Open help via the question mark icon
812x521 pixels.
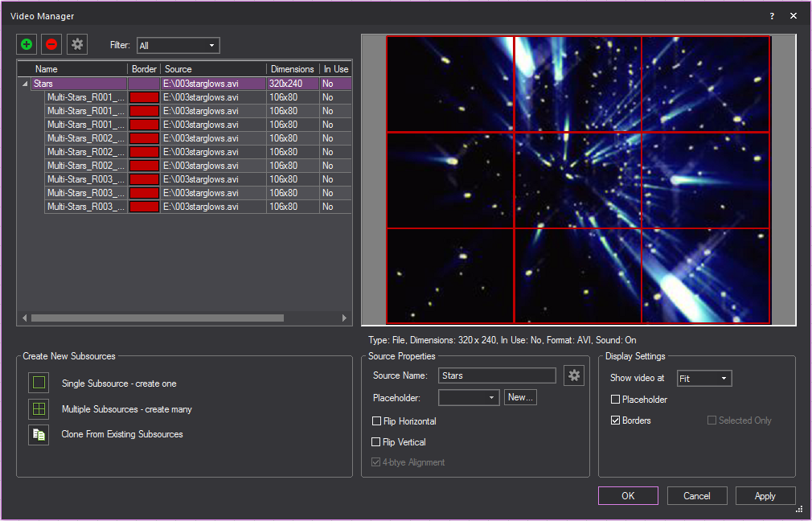(771, 15)
